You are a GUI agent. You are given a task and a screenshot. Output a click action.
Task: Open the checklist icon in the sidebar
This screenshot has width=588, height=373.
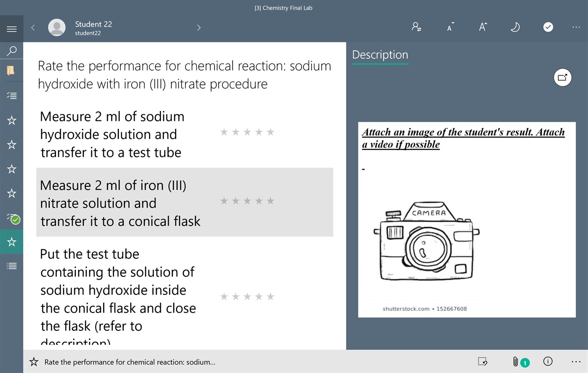coord(11,95)
